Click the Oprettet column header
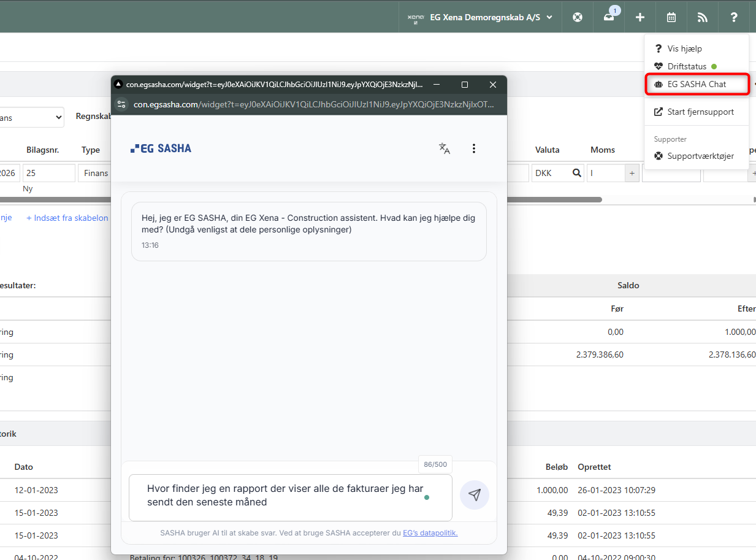Image resolution: width=756 pixels, height=560 pixels. pos(594,467)
